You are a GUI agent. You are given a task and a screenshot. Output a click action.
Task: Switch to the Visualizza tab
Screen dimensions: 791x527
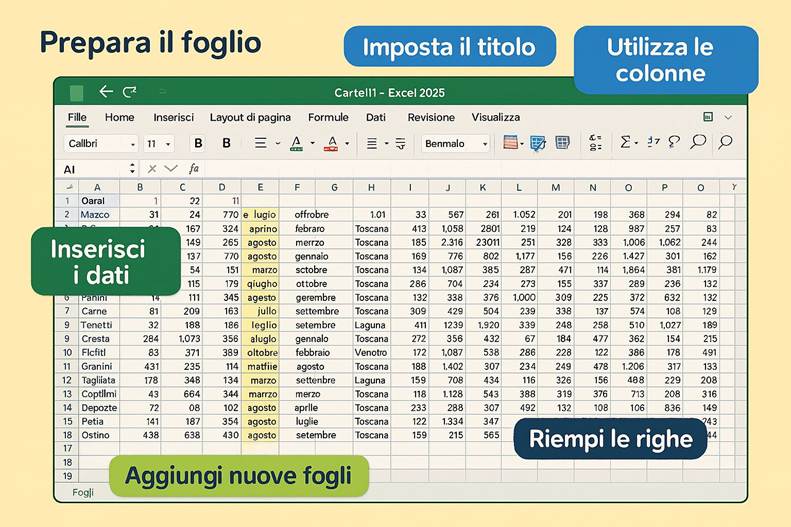click(x=496, y=117)
